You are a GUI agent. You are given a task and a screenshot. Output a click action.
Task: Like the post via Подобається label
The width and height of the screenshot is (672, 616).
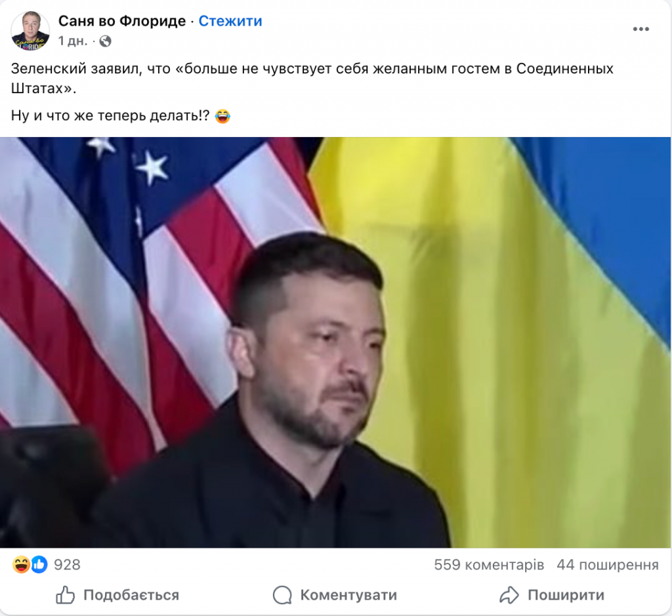(x=131, y=595)
